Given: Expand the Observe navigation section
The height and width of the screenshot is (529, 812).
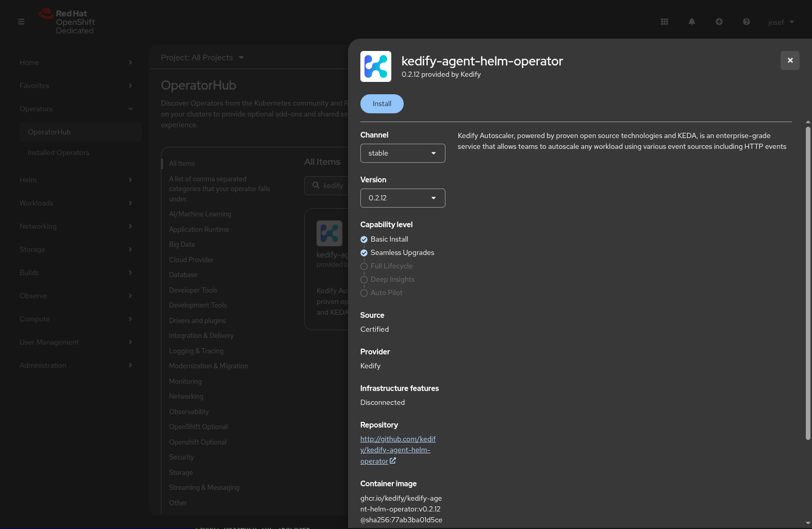Looking at the screenshot, I should point(76,296).
